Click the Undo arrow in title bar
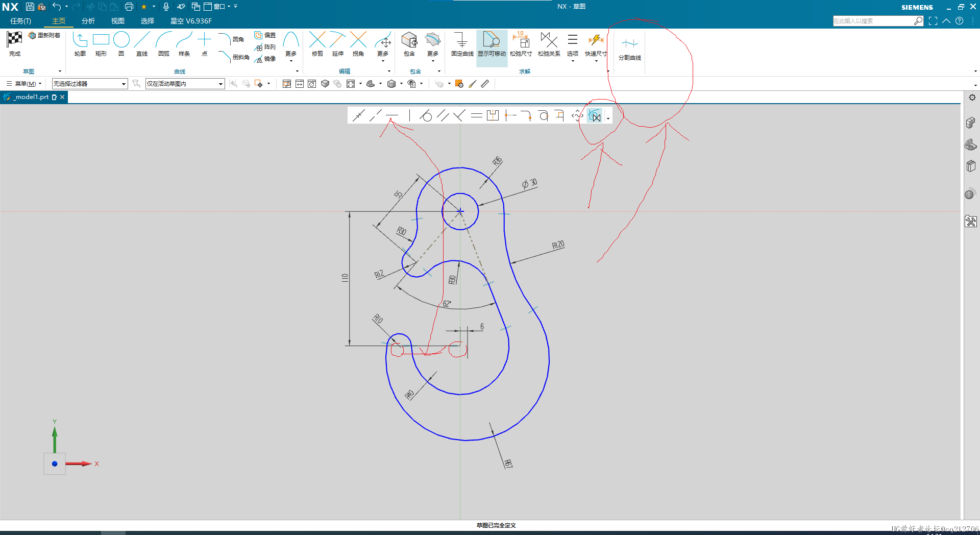The height and width of the screenshot is (535, 980). point(57,7)
